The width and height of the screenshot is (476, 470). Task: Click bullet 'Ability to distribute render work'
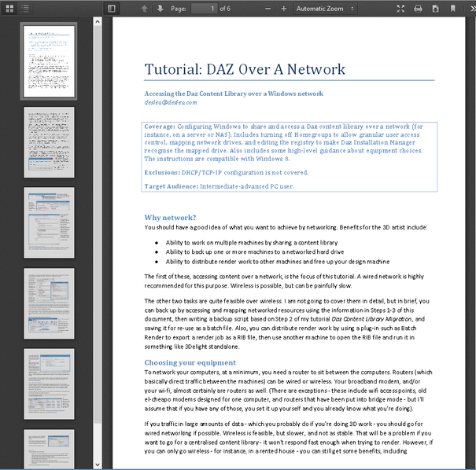[278, 262]
